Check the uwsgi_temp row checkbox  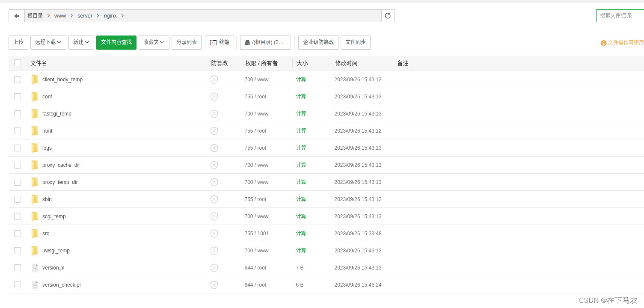(x=18, y=251)
